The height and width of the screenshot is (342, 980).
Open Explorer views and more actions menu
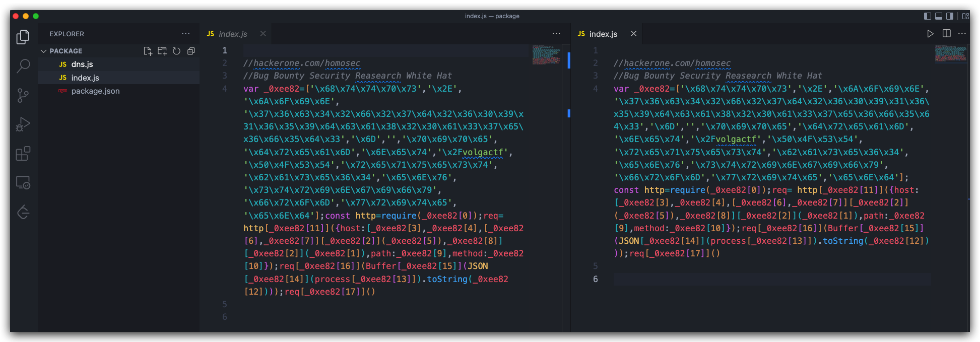click(186, 34)
